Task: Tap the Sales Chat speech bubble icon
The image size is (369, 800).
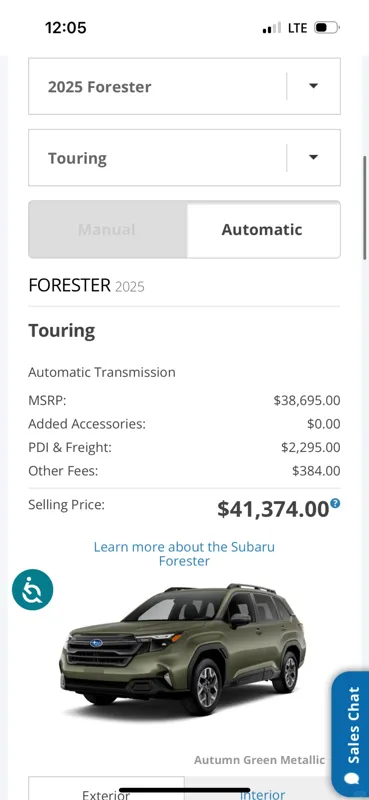Action: click(x=352, y=780)
